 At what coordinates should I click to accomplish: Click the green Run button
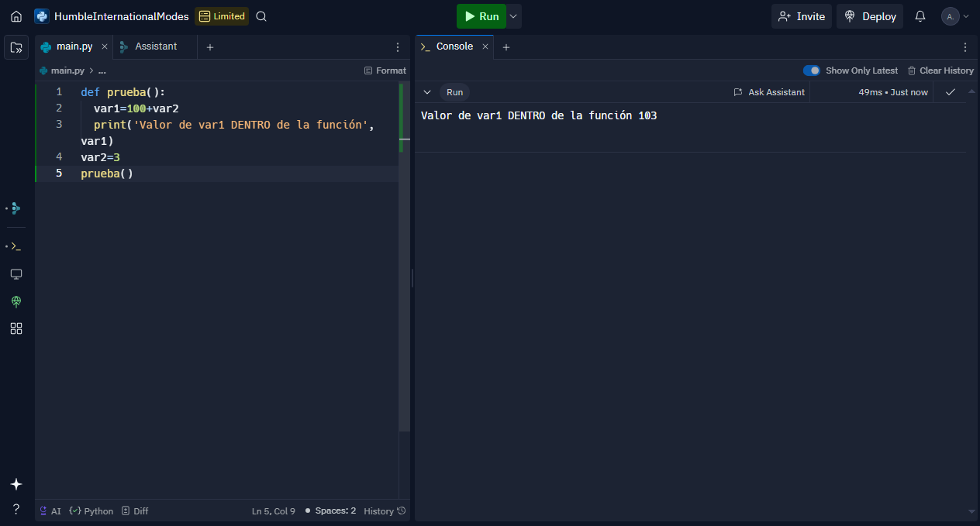click(x=481, y=16)
